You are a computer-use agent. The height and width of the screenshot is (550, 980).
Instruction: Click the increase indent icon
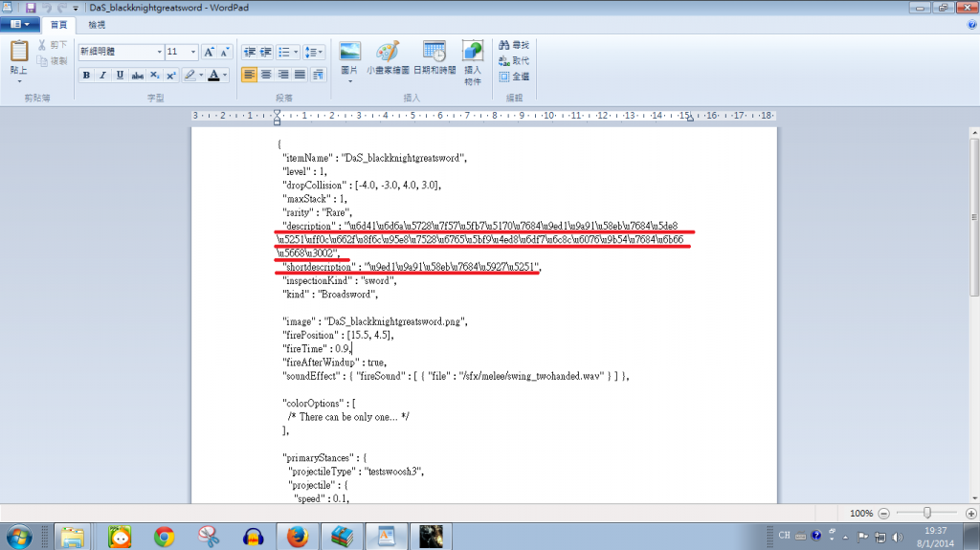[267, 52]
